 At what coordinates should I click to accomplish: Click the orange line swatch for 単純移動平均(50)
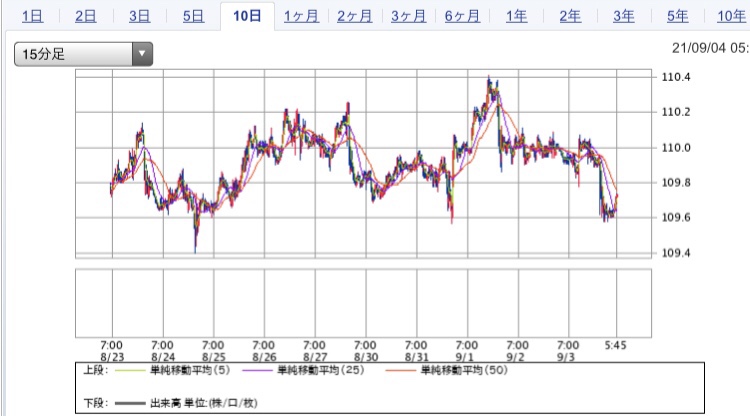pyautogui.click(x=400, y=371)
